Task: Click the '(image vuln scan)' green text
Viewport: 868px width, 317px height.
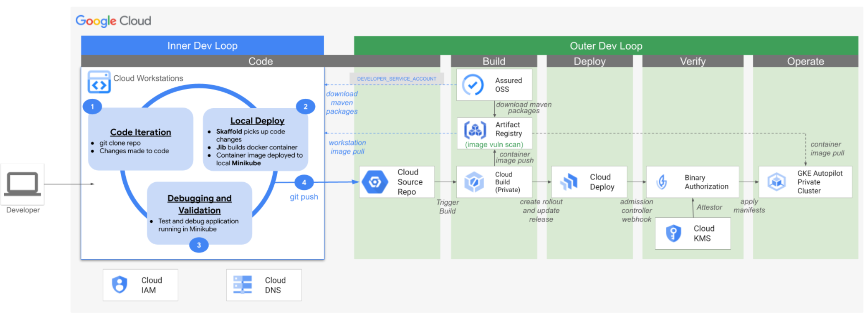Action: point(494,145)
